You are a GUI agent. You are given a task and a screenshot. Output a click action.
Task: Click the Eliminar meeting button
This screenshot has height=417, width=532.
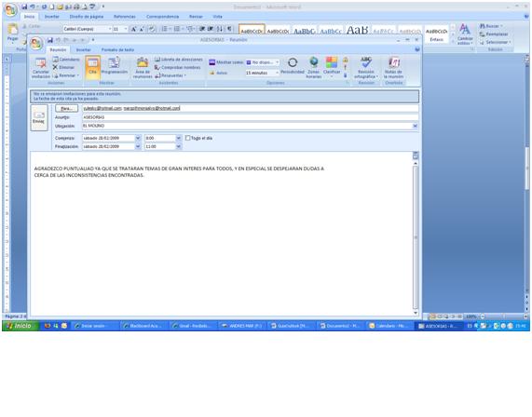63,67
